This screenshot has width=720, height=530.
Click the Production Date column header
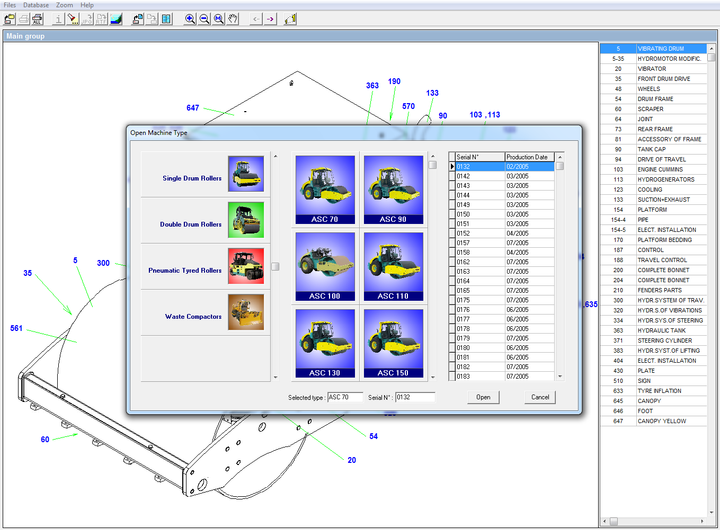pyautogui.click(x=530, y=157)
